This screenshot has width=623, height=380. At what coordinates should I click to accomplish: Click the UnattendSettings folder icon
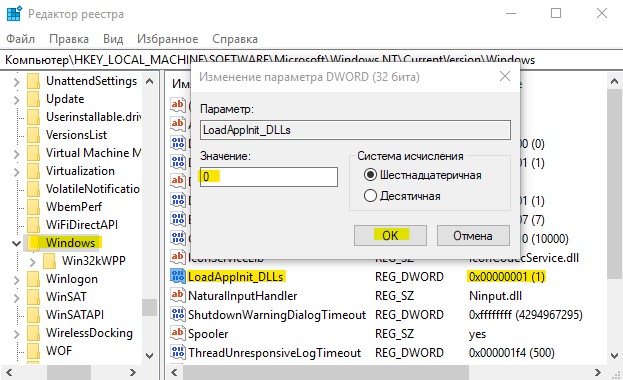(x=33, y=81)
